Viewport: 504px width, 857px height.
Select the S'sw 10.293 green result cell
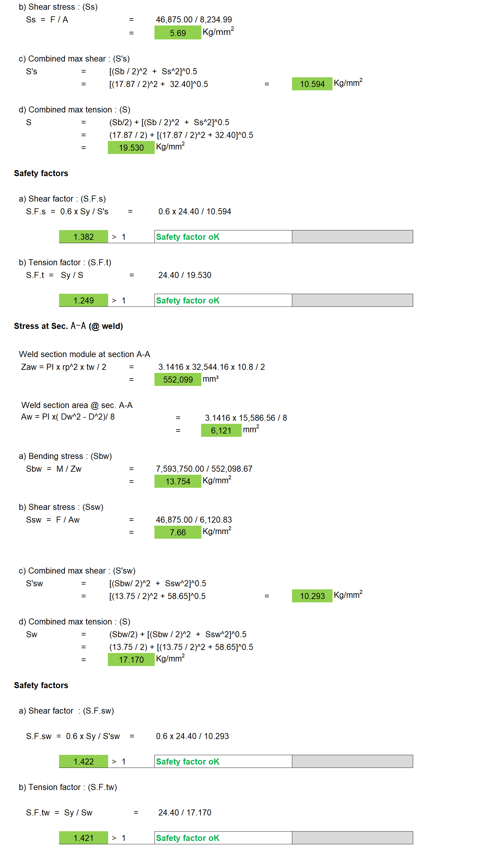(312, 596)
